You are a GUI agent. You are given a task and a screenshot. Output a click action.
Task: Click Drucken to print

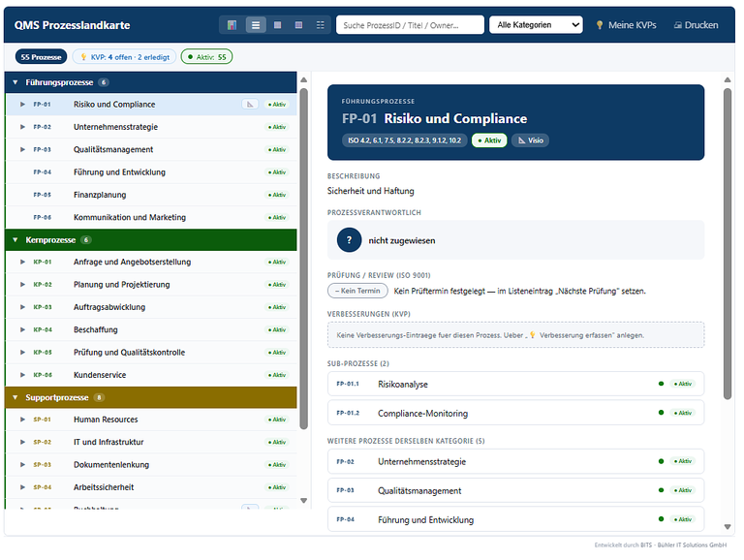(697, 25)
